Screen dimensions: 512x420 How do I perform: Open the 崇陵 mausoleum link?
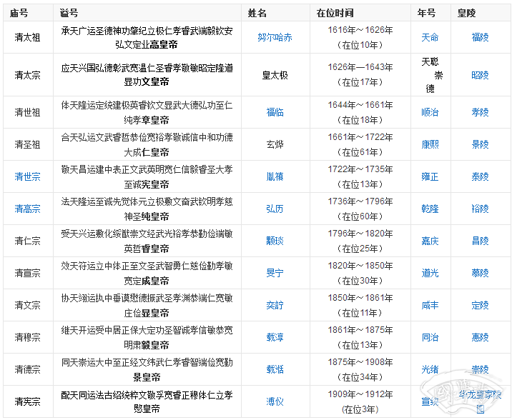[480, 369]
